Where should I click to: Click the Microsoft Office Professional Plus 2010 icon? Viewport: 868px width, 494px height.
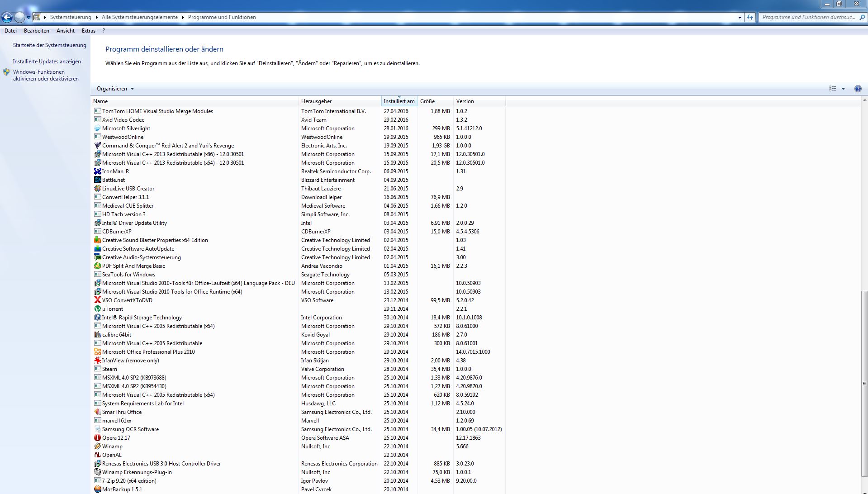pos(97,352)
